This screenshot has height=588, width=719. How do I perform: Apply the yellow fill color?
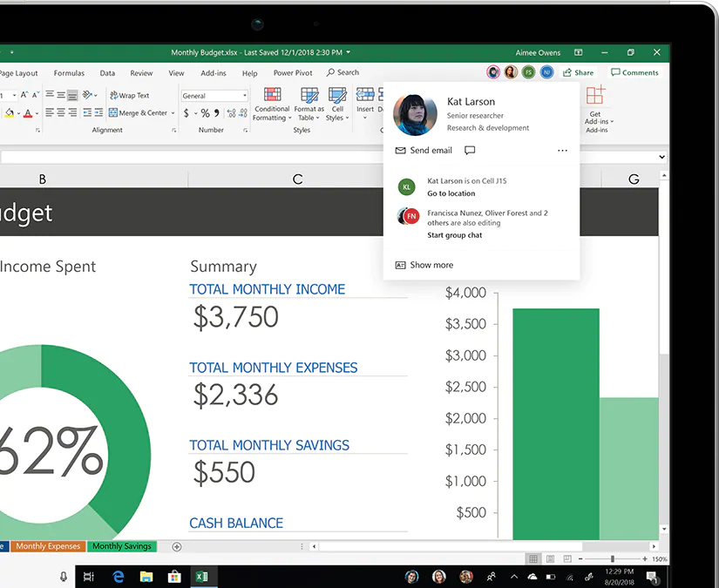(10, 112)
